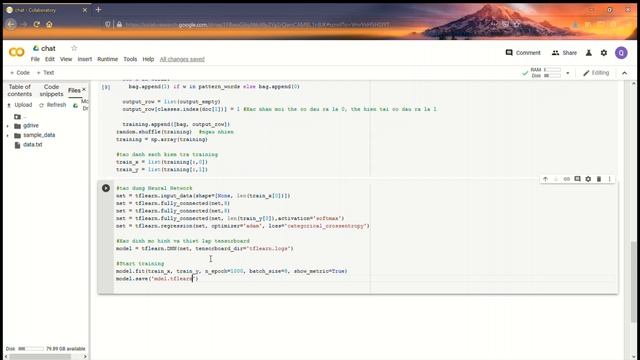The width and height of the screenshot is (640, 360).
Task: Open the cell editor settings gear
Action: (588, 179)
